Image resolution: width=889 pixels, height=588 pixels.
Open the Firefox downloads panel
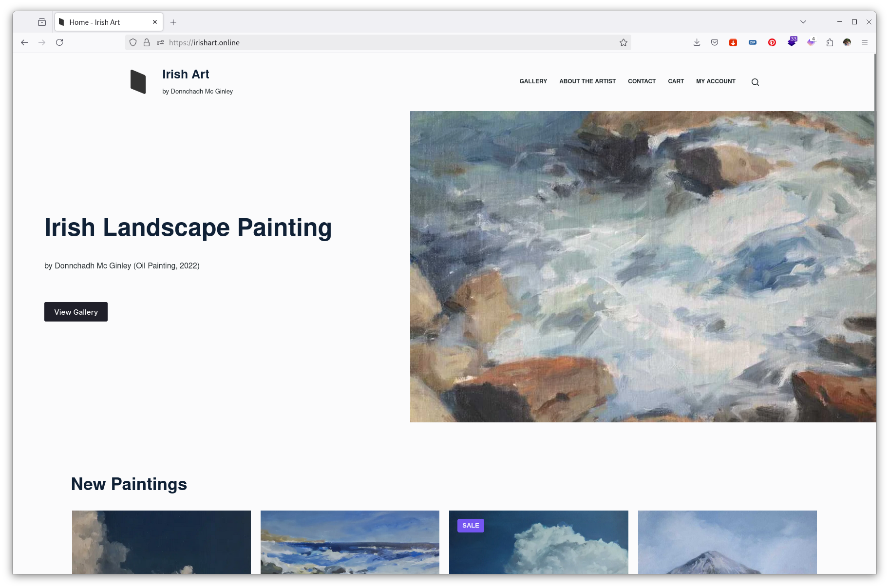coord(697,42)
